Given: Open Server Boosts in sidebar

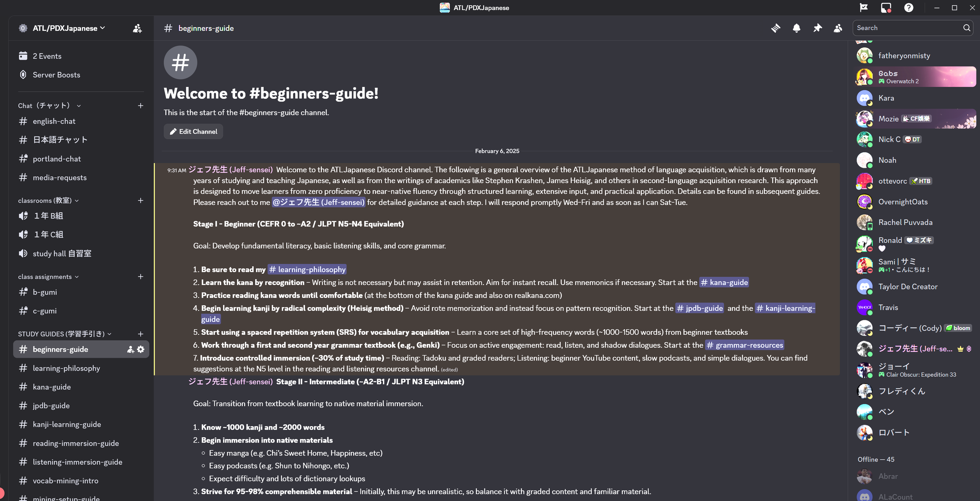Looking at the screenshot, I should 56,75.
